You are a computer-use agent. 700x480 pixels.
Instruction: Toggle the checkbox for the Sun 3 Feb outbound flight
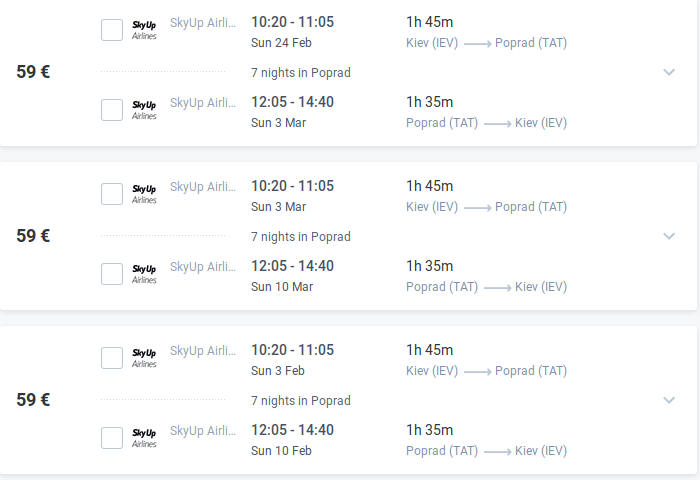112,358
